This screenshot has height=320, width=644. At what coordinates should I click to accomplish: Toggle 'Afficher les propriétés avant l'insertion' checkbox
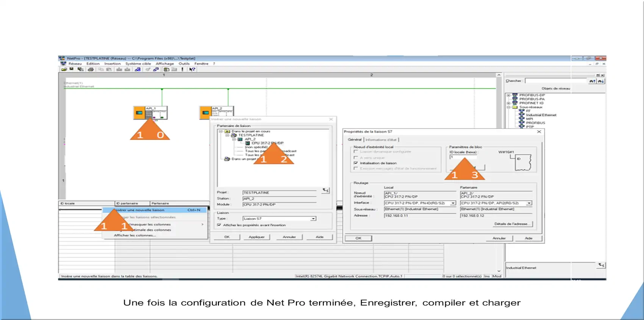[x=219, y=225]
